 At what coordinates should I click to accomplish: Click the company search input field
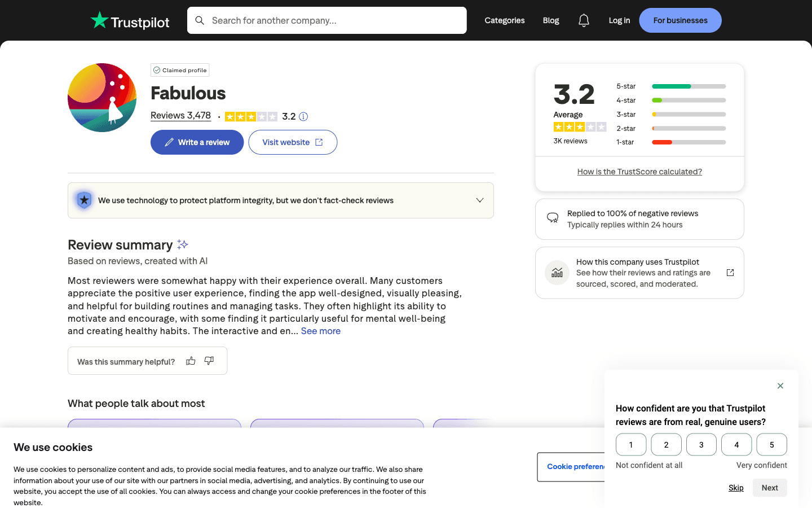click(327, 20)
